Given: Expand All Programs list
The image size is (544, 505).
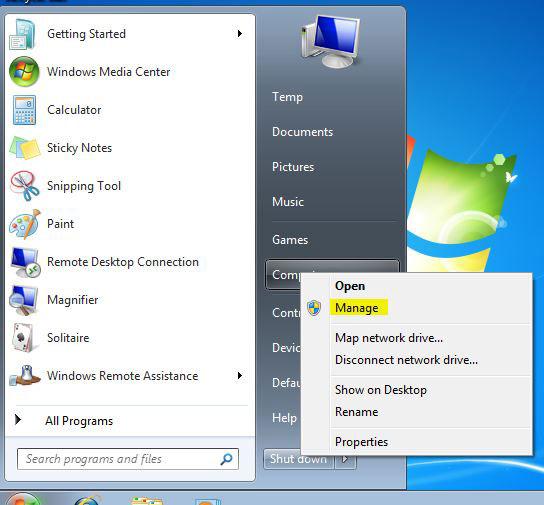Looking at the screenshot, I should tap(79, 421).
